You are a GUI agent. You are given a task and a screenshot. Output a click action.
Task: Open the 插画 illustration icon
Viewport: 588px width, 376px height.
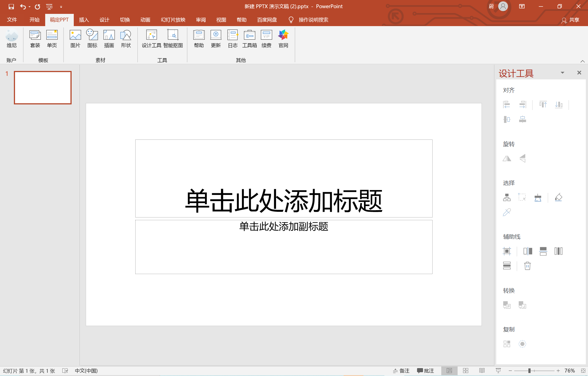tap(109, 39)
